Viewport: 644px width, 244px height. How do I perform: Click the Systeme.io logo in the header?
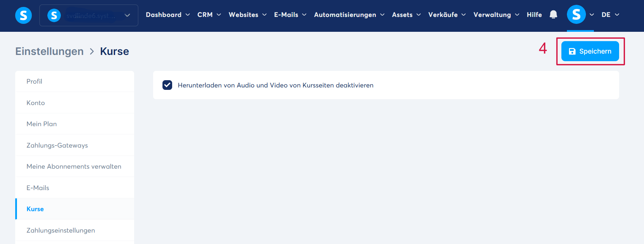click(x=24, y=15)
